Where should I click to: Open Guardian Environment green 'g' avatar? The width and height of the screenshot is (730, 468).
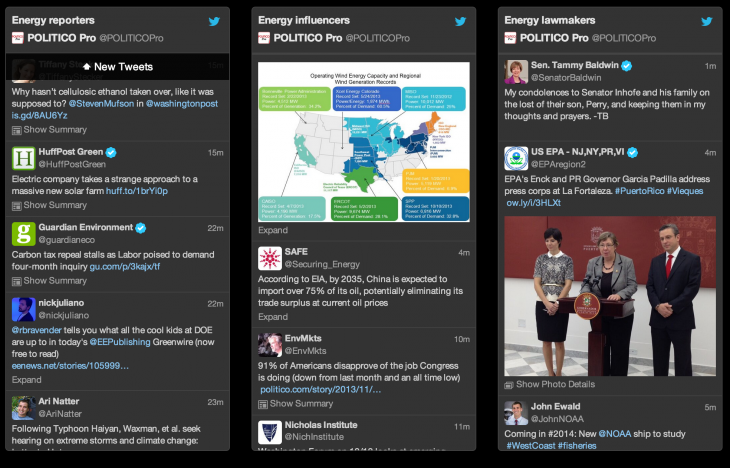pos(23,234)
